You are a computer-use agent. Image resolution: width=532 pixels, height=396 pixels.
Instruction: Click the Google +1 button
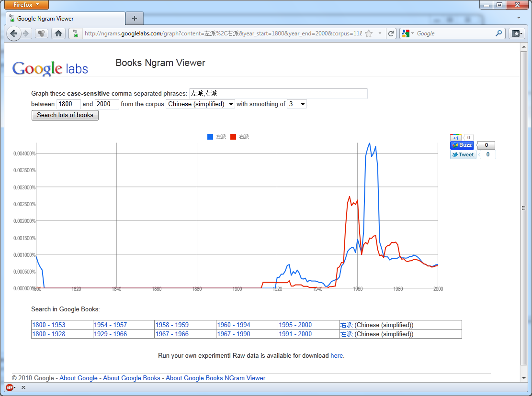point(456,138)
